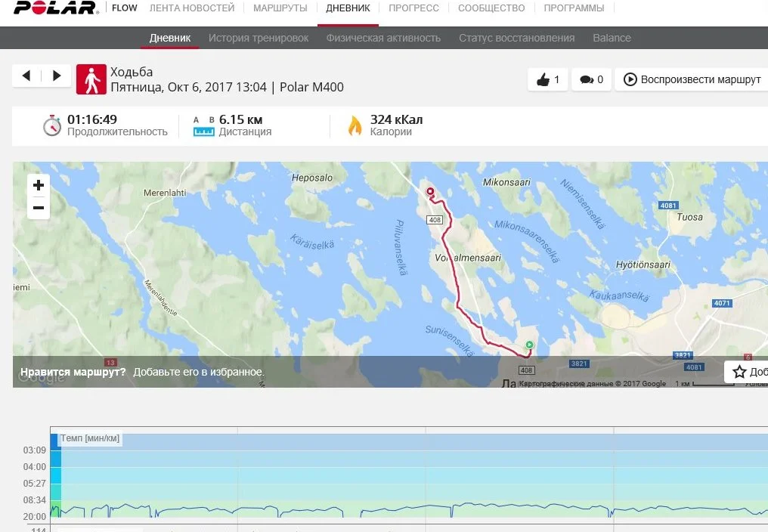Click the calories flame icon
The image size is (768, 532).
[x=355, y=125]
